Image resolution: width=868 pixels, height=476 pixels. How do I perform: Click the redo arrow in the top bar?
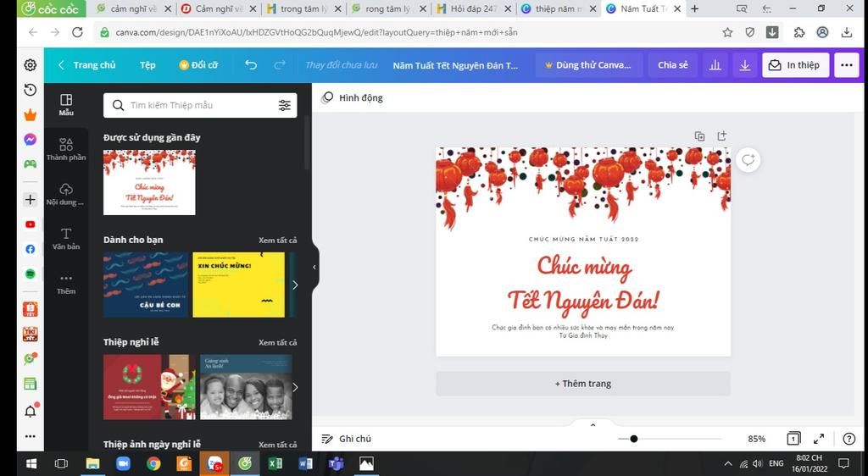coord(280,64)
